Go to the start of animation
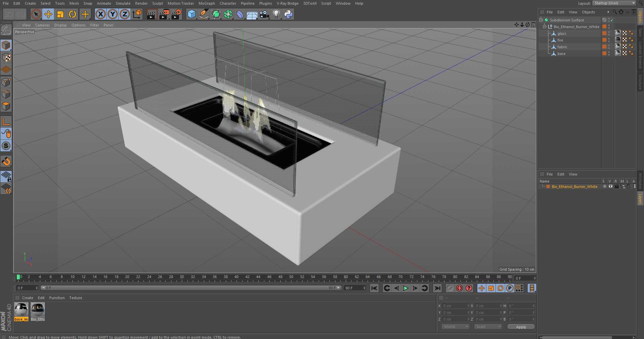The width and height of the screenshot is (644, 339). pyautogui.click(x=374, y=288)
